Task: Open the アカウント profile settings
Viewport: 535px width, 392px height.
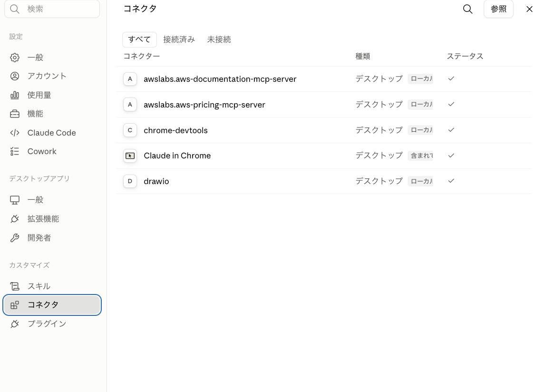Action: pos(52,76)
